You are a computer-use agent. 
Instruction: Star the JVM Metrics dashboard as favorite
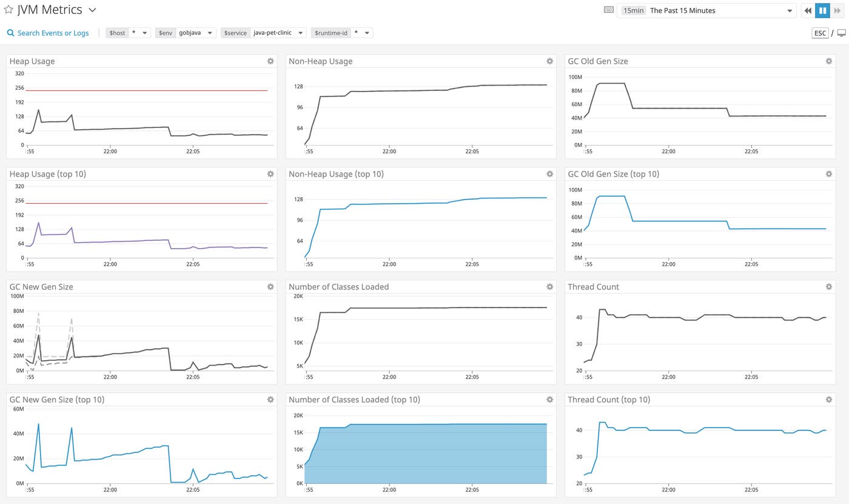pyautogui.click(x=8, y=10)
